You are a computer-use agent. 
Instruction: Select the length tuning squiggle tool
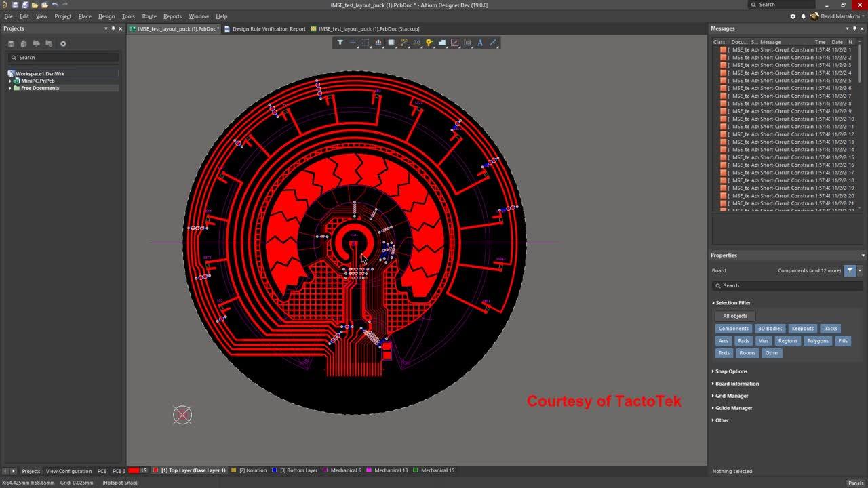tap(417, 43)
